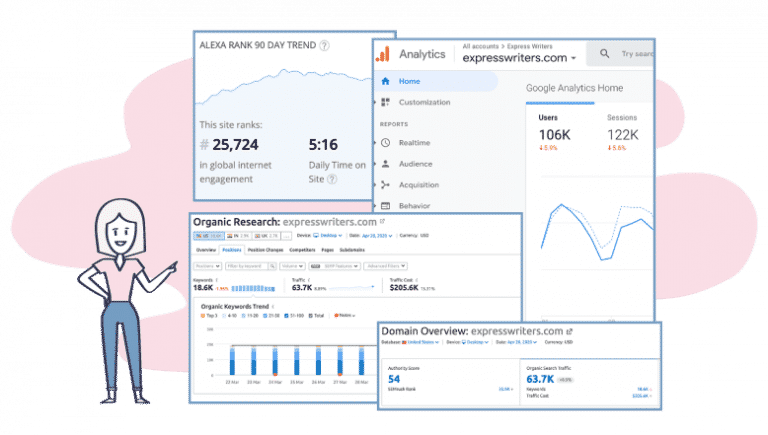768x435 pixels.
Task: Select the UK database button
Action: tap(266, 236)
